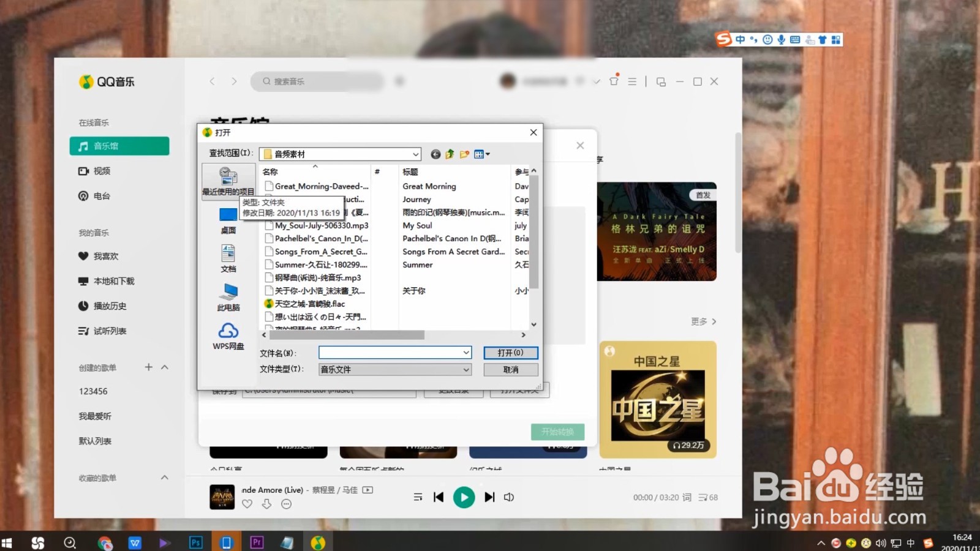Viewport: 980px width, 551px height.
Task: Skip to next track
Action: (x=489, y=497)
